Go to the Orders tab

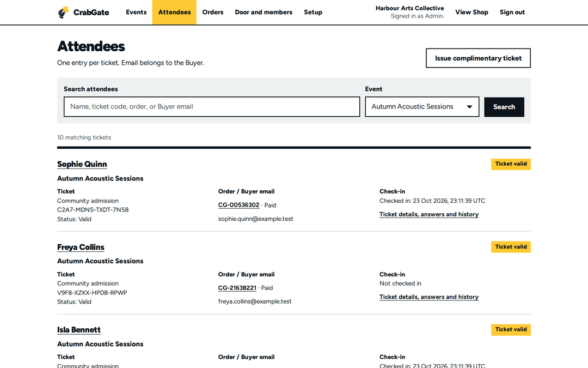click(x=213, y=13)
